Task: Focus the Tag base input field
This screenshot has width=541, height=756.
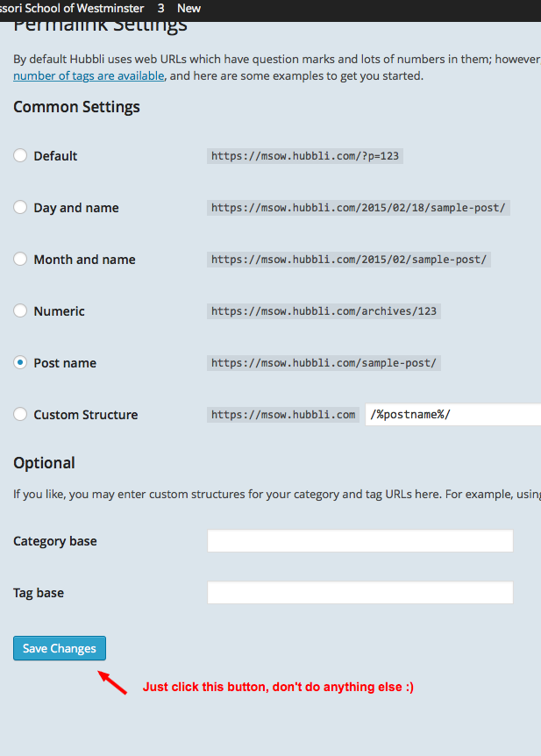Action: click(x=359, y=593)
